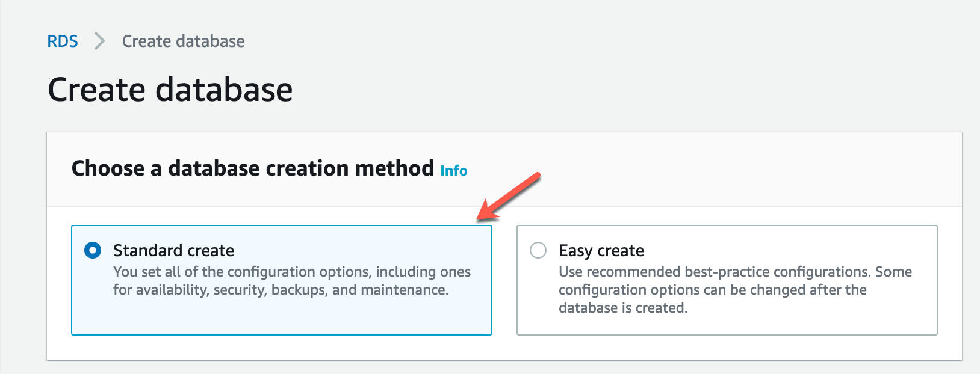Image resolution: width=980 pixels, height=374 pixels.
Task: Click the Standard create label text
Action: [x=173, y=250]
